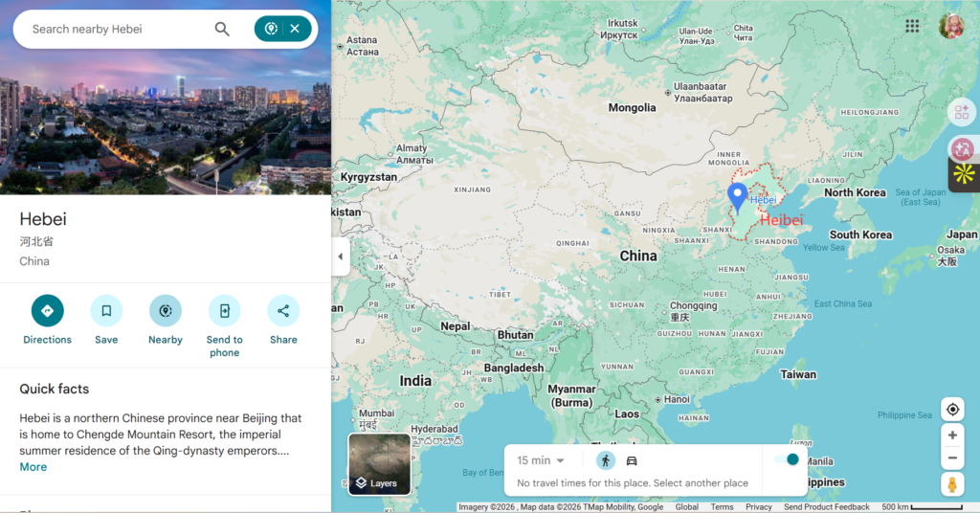
Task: Click the search magnifier icon
Action: tap(222, 29)
